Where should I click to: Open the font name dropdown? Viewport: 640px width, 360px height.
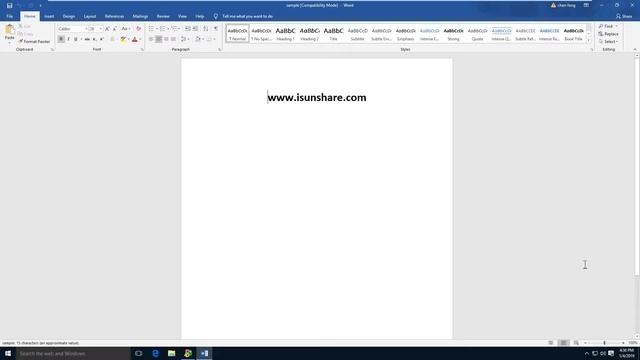(x=86, y=29)
